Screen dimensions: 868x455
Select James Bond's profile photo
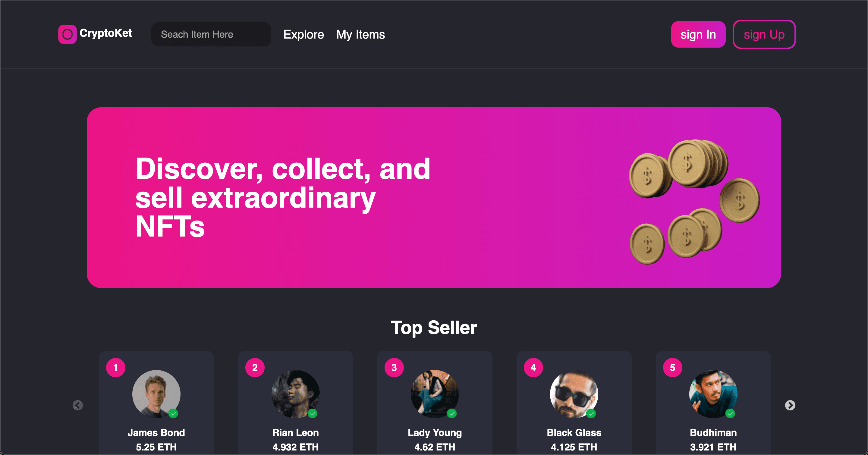pos(156,394)
